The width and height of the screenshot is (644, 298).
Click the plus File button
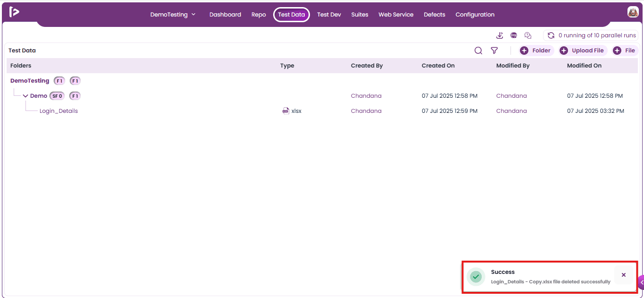624,51
